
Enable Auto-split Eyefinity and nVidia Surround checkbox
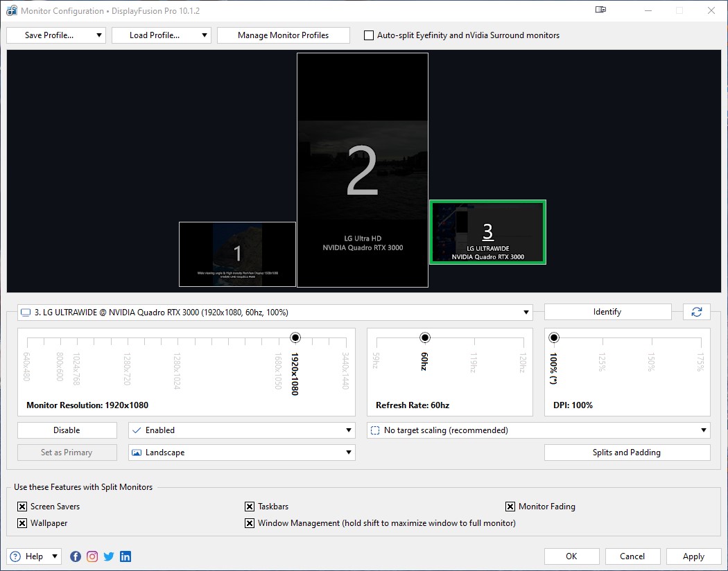tap(369, 35)
